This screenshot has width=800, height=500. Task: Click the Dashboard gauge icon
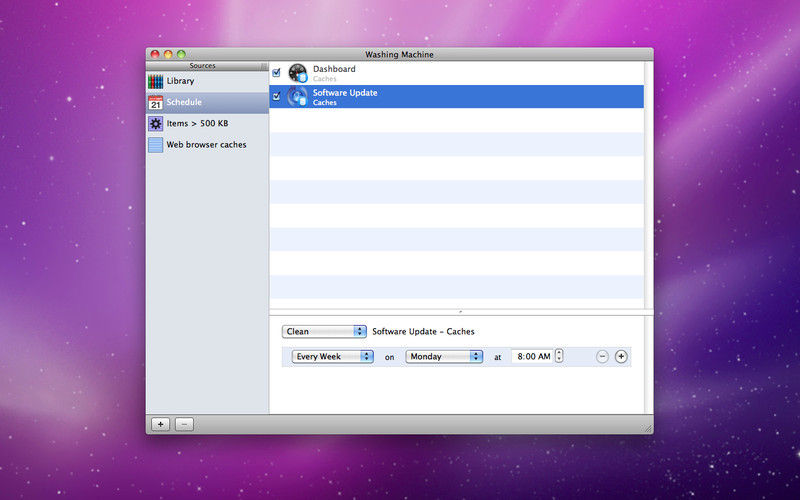297,73
